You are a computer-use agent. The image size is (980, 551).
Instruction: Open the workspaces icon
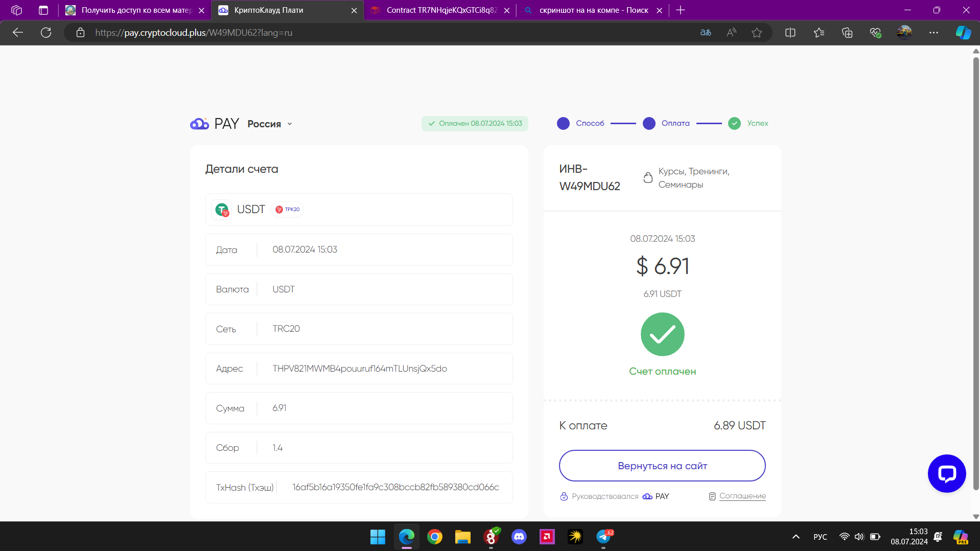pos(16,10)
